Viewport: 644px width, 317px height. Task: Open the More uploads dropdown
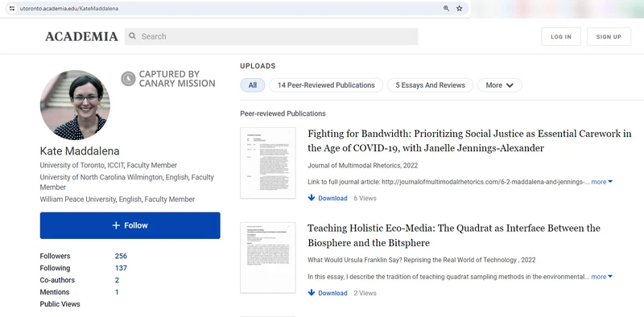click(499, 85)
